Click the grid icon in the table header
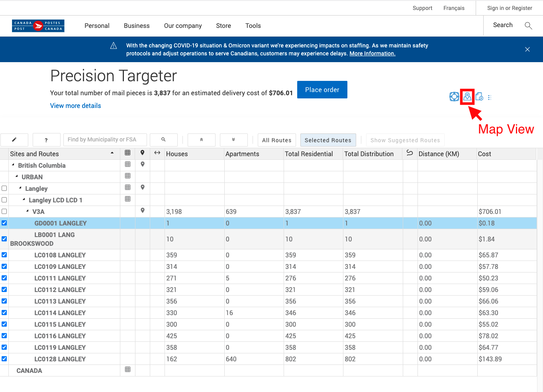Viewport: 543px width, 392px height. 127,153
